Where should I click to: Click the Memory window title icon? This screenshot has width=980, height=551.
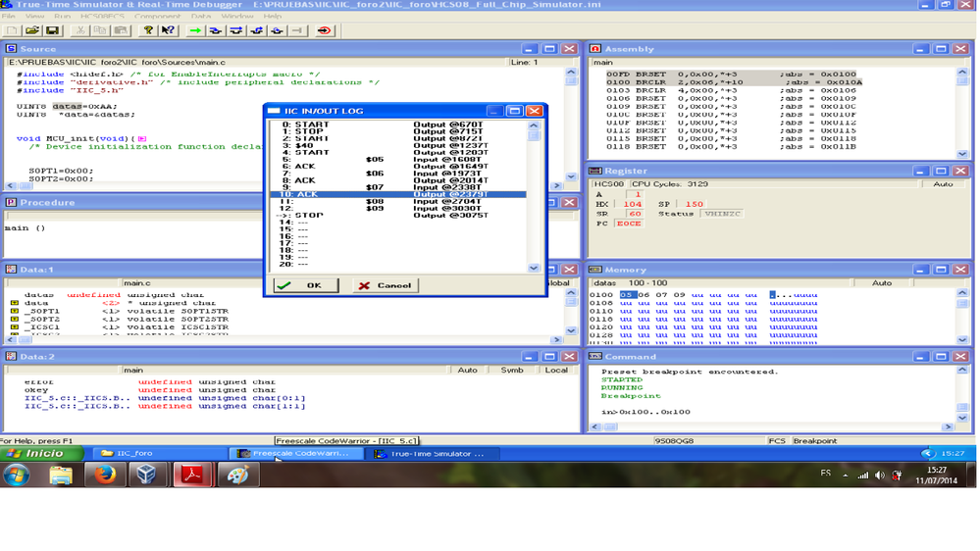click(x=595, y=270)
